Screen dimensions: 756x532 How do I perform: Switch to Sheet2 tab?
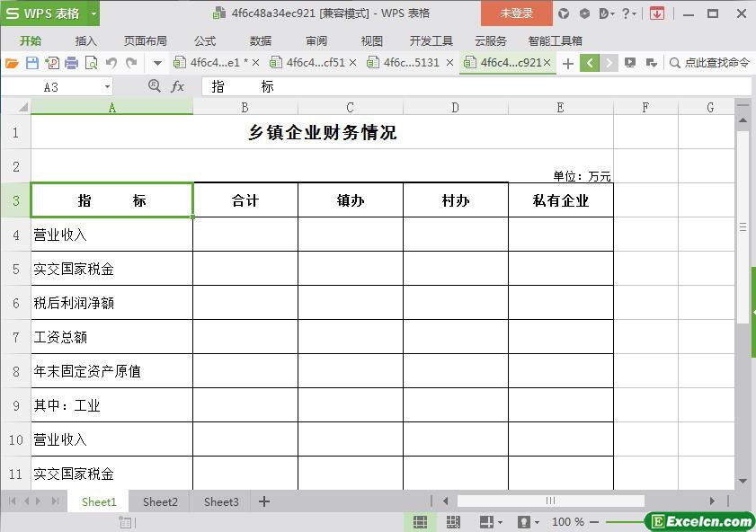(160, 501)
